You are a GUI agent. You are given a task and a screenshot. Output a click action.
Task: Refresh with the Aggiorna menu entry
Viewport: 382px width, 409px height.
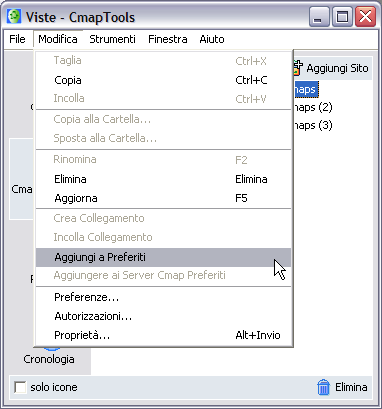(163, 198)
